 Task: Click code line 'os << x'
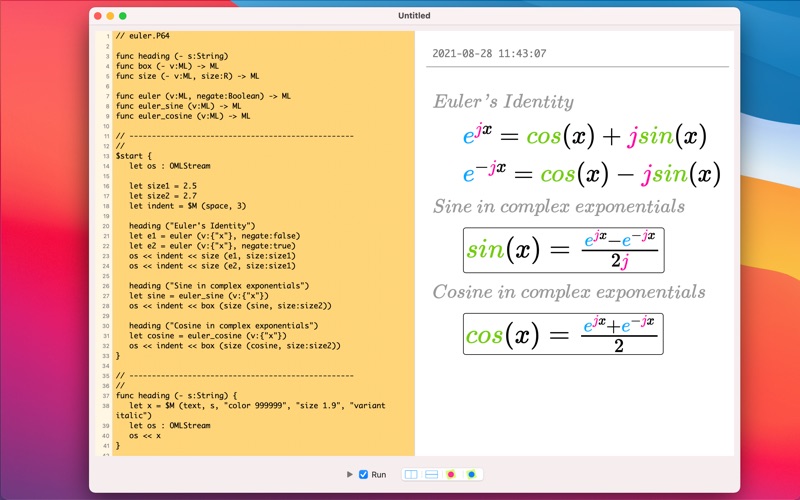pos(145,436)
